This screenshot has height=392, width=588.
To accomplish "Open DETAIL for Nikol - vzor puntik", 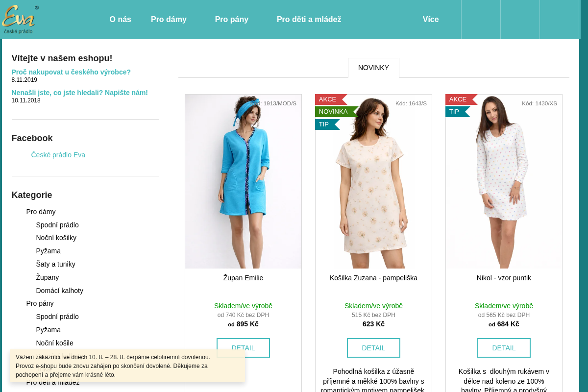I will 504,348.
